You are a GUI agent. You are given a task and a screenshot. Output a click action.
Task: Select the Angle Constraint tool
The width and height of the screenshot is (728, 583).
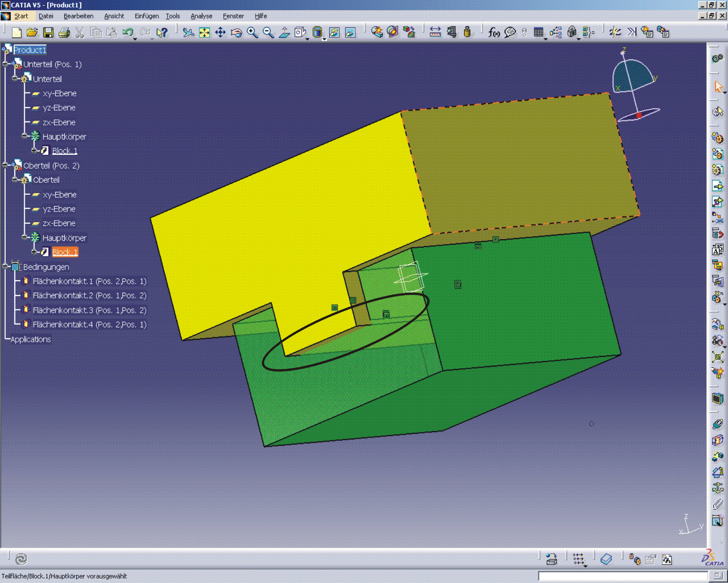click(718, 472)
